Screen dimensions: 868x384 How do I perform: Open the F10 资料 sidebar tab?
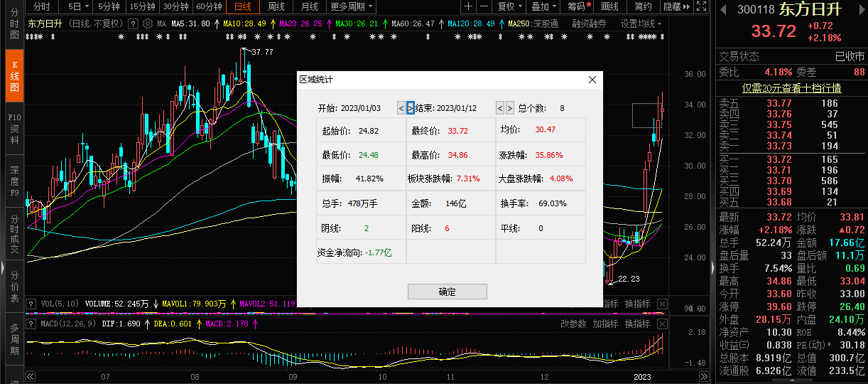14,129
